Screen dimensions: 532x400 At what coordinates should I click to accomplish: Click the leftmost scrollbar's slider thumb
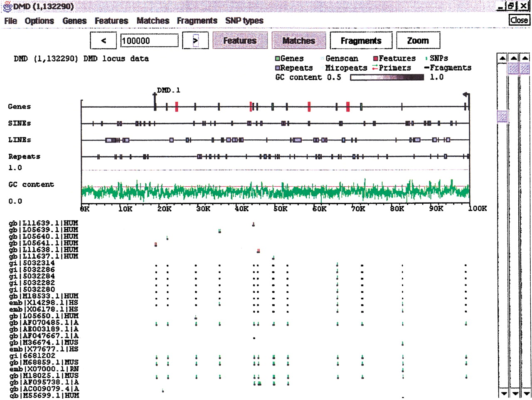pos(502,116)
